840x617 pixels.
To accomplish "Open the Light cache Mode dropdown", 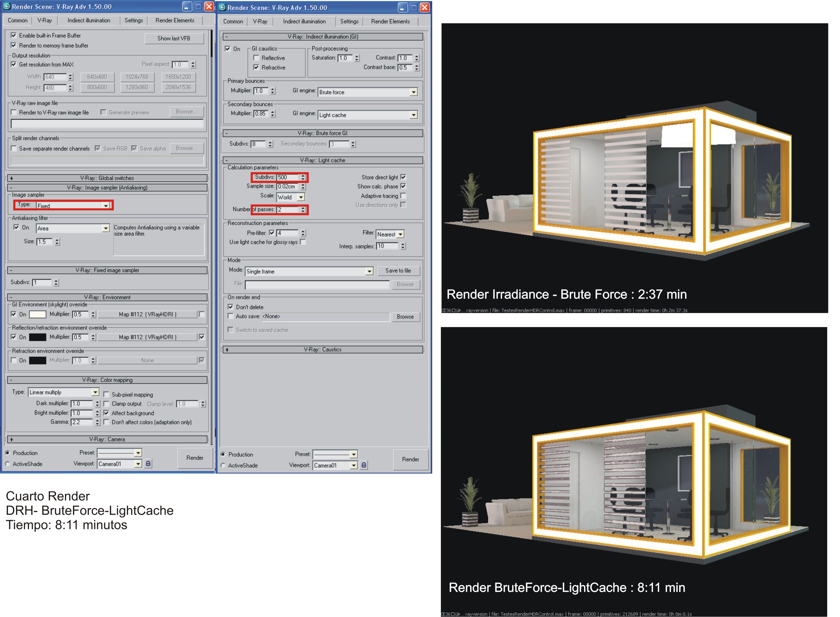I will tap(369, 271).
